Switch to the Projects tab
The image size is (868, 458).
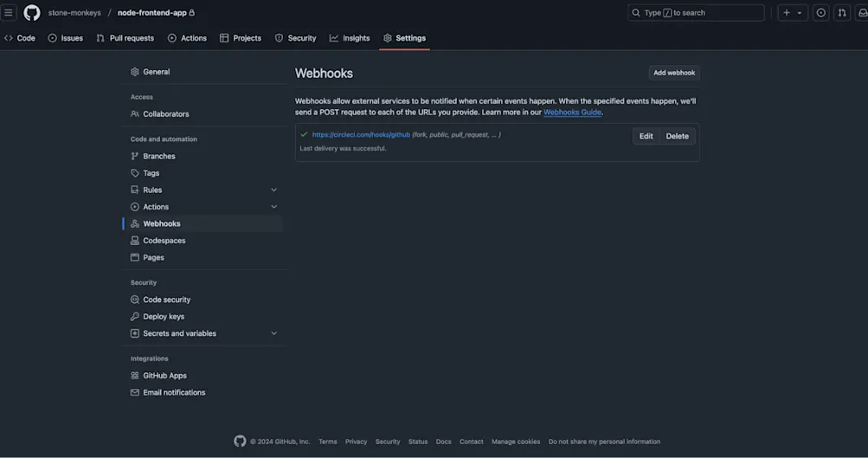[241, 38]
